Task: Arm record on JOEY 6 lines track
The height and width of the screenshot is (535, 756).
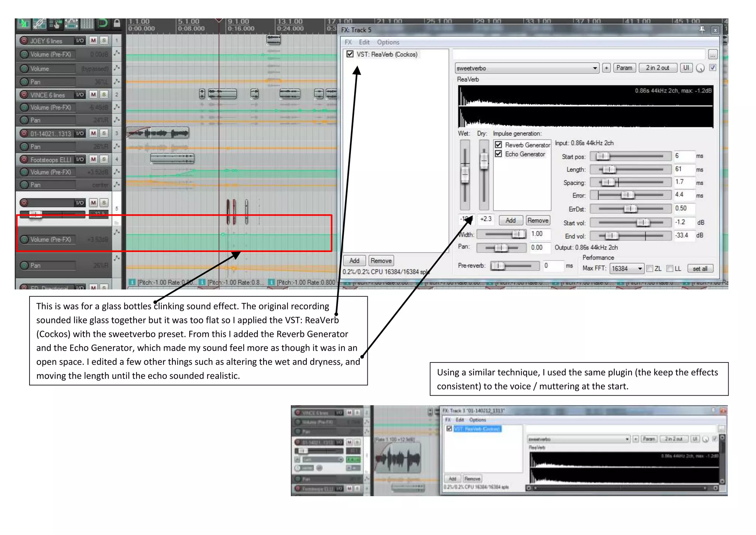Action: [24, 41]
